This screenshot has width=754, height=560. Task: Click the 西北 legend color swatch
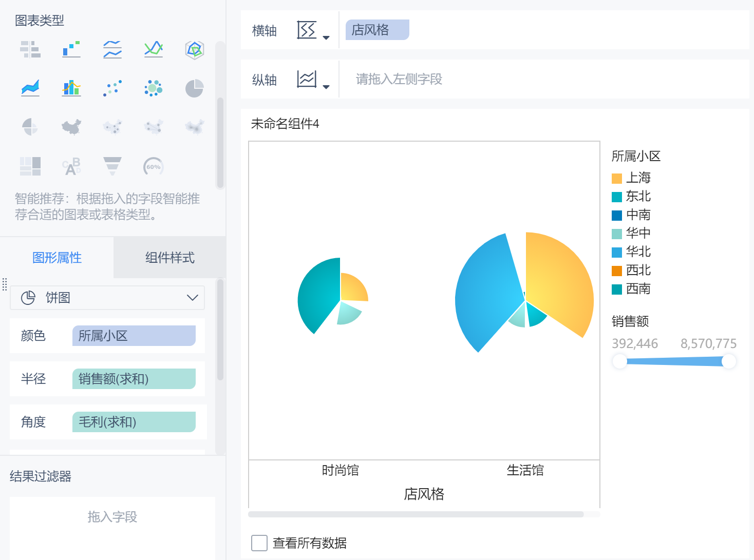point(617,271)
